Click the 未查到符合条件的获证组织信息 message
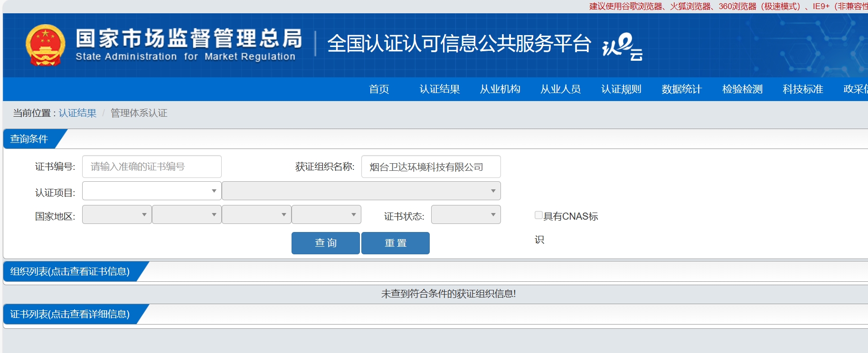The image size is (868, 353). [x=449, y=294]
